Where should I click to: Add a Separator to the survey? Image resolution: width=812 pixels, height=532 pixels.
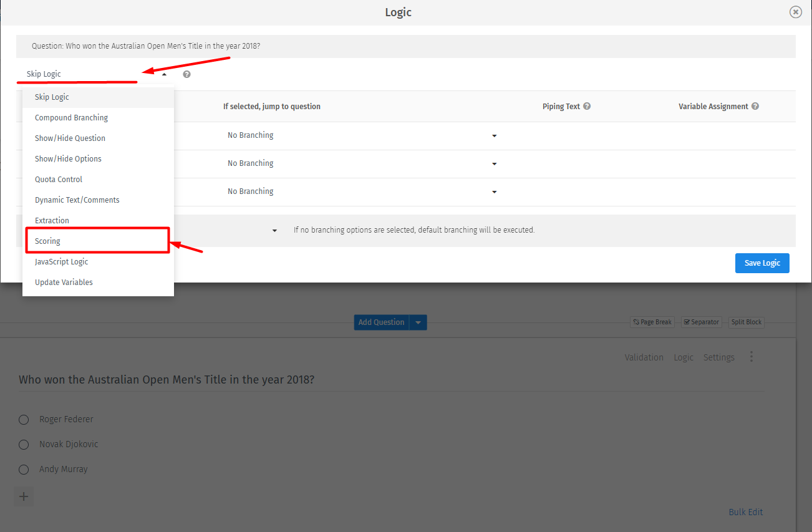point(701,322)
